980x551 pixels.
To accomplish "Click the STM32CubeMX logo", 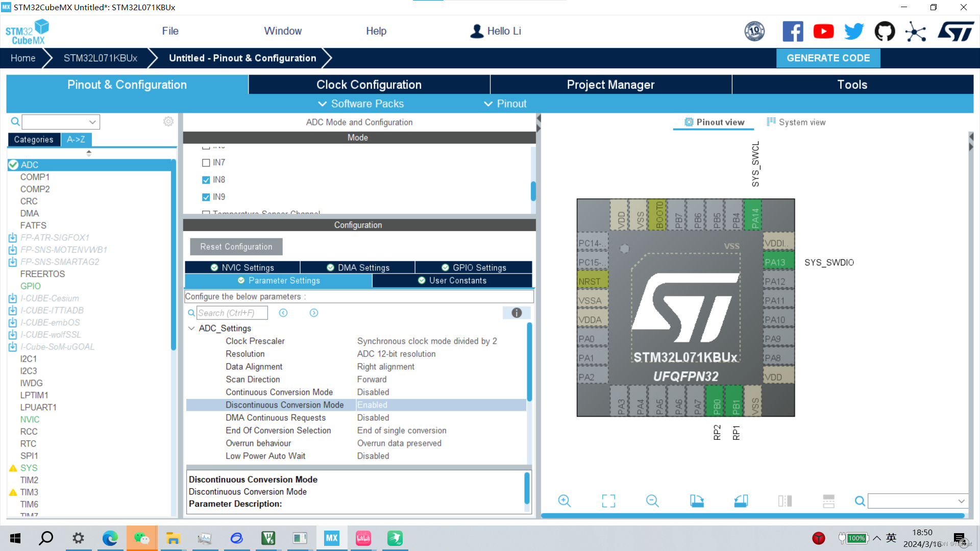I will coord(28,32).
